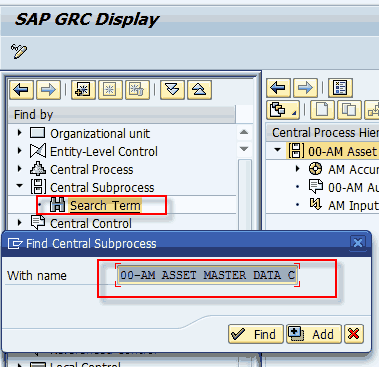
Task: Select AM Accur row text
Action: pyautogui.click(x=353, y=170)
